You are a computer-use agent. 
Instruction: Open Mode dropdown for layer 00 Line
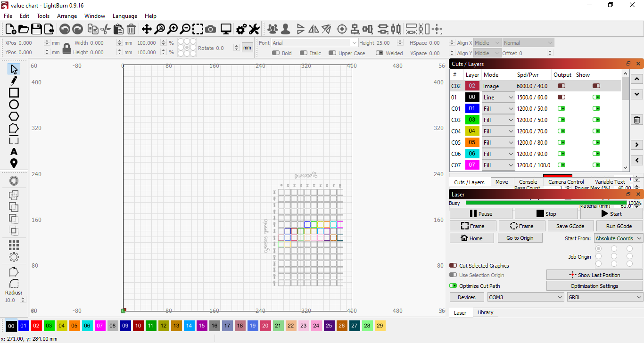click(498, 98)
